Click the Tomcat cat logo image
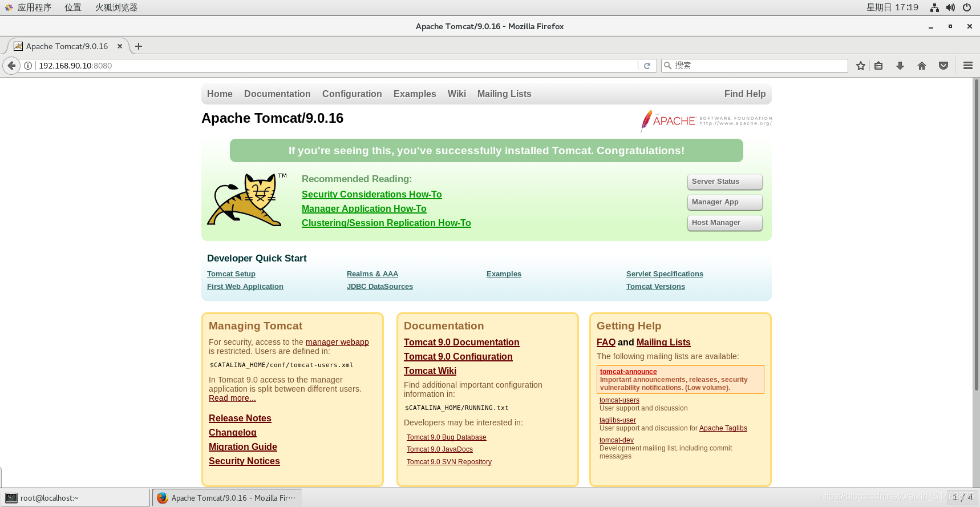This screenshot has width=980, height=507. (x=246, y=199)
